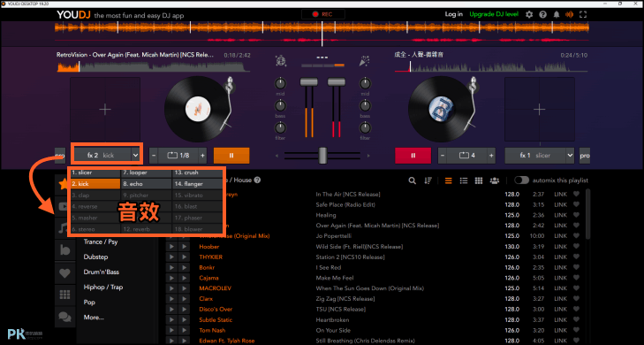Open the Beatport 'b' sidebar icon

[64, 250]
